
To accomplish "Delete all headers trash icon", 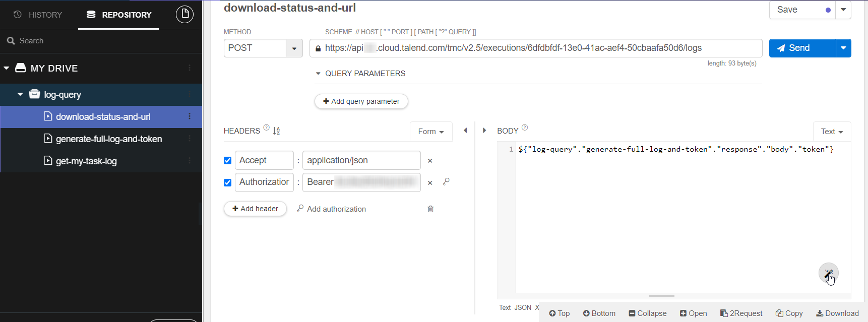I will 430,209.
